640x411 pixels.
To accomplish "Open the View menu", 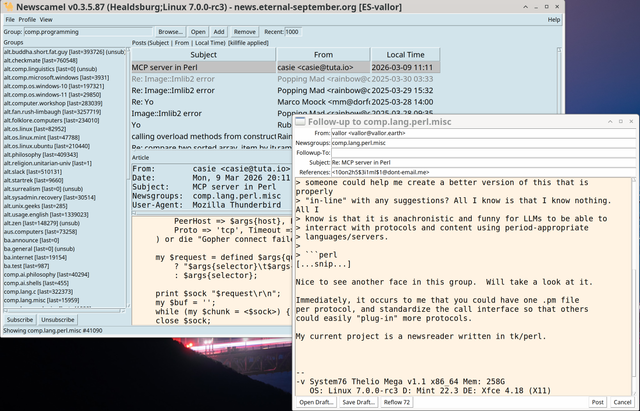I will click(x=46, y=20).
